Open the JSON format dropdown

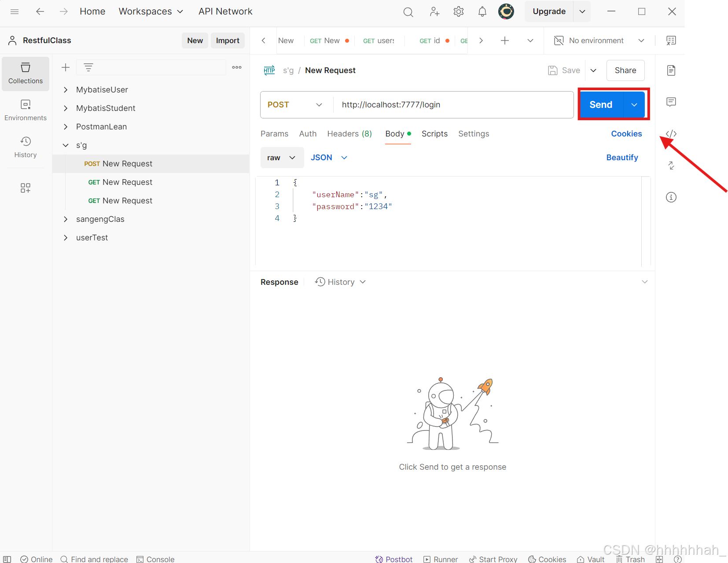click(329, 158)
